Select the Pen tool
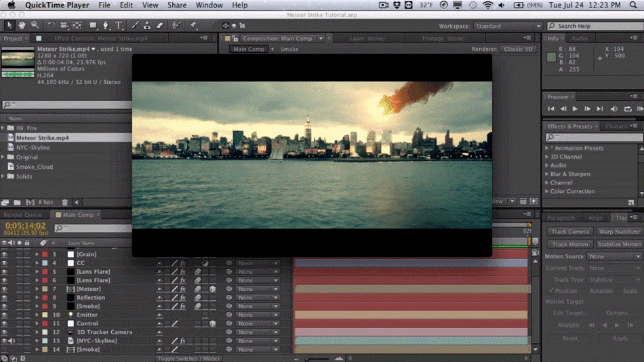 [x=106, y=26]
